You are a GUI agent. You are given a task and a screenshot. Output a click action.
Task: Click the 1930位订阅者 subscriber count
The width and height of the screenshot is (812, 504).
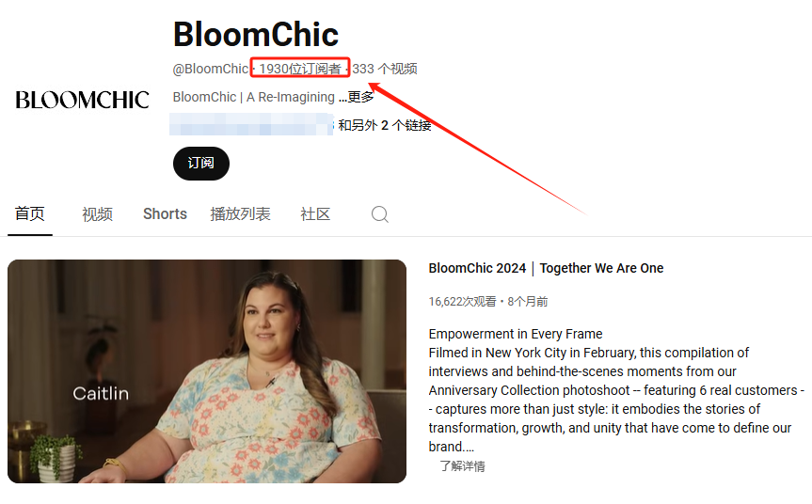[300, 69]
